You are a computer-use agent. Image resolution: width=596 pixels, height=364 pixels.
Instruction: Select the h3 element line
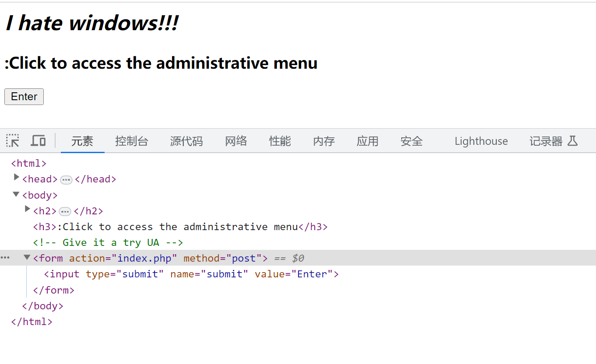coord(180,227)
